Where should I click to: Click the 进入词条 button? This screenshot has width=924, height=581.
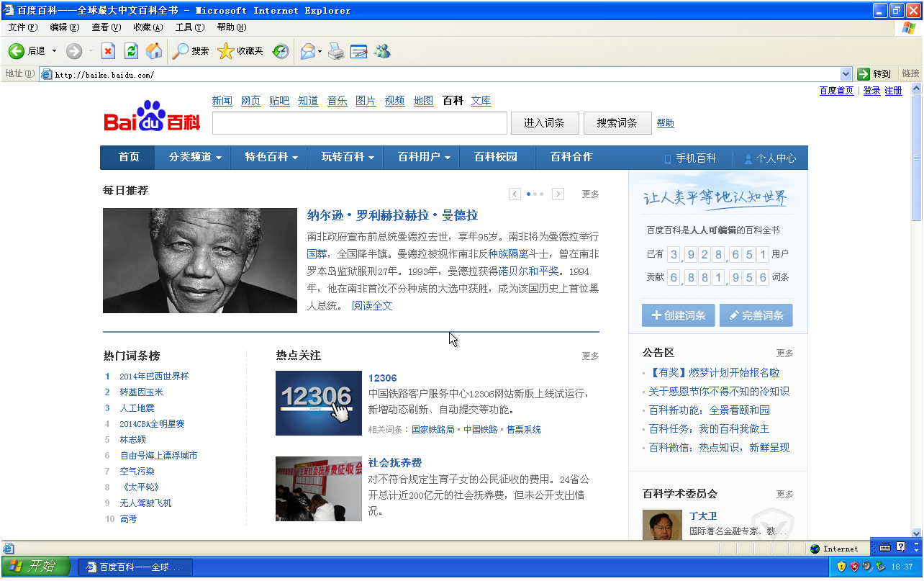point(545,123)
